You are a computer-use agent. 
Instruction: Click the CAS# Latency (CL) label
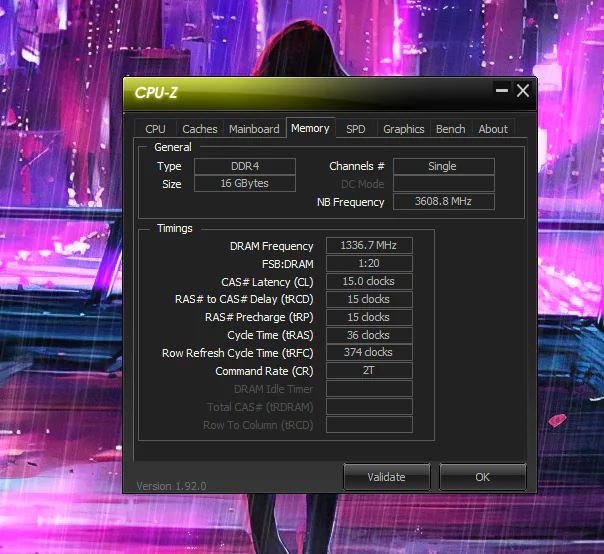point(267,282)
